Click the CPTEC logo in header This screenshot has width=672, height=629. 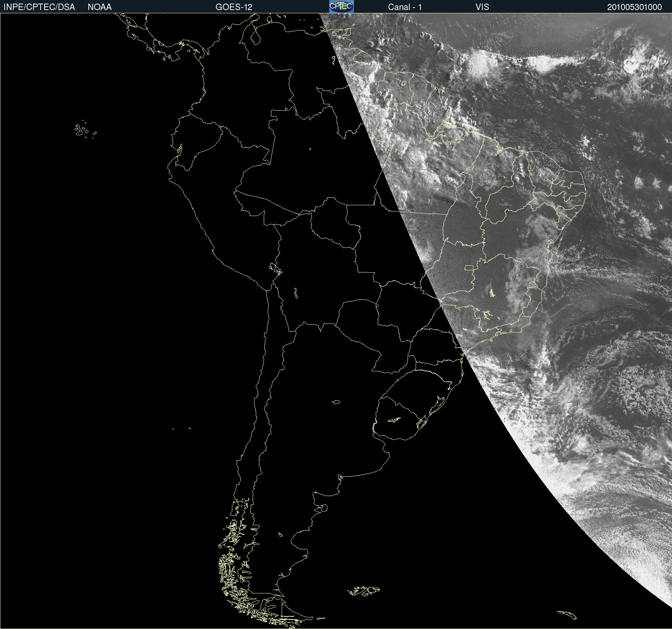coord(341,6)
